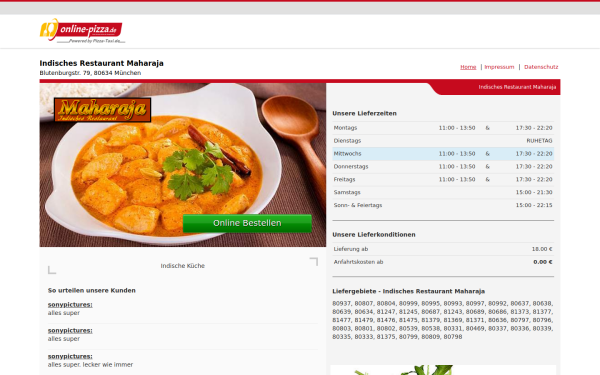Open the Datenschutz link

pos(541,67)
